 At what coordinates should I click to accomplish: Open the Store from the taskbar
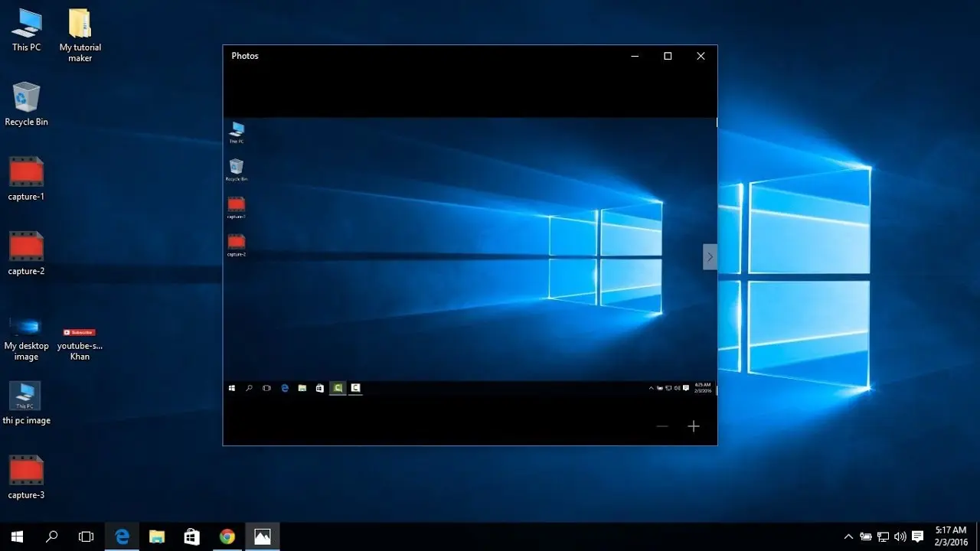(x=192, y=536)
